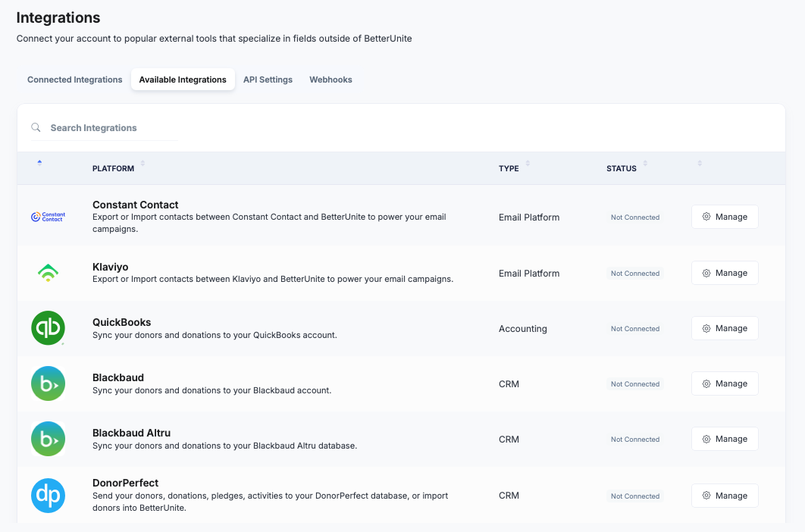This screenshot has width=805, height=532.
Task: Manage the Blackbaud integration
Action: click(725, 383)
